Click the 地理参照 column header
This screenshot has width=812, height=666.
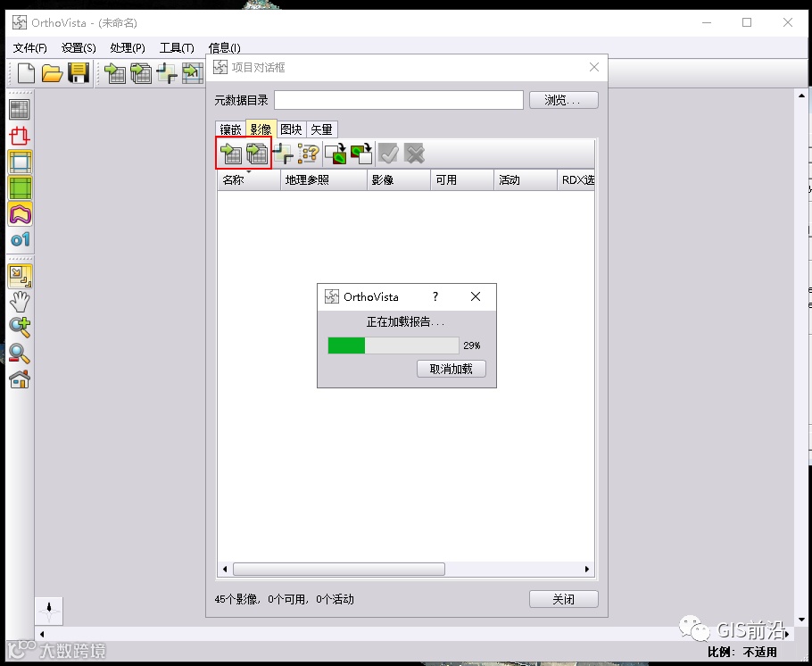coord(324,179)
